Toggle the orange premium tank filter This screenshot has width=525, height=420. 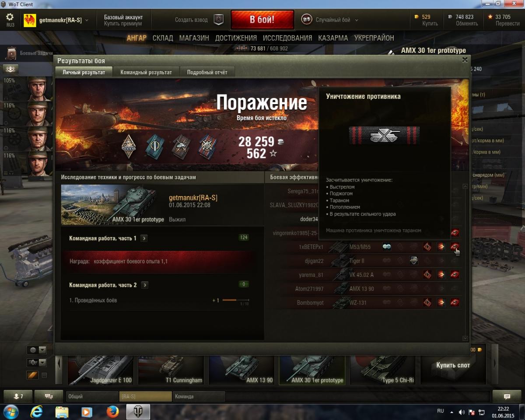click(x=33, y=375)
